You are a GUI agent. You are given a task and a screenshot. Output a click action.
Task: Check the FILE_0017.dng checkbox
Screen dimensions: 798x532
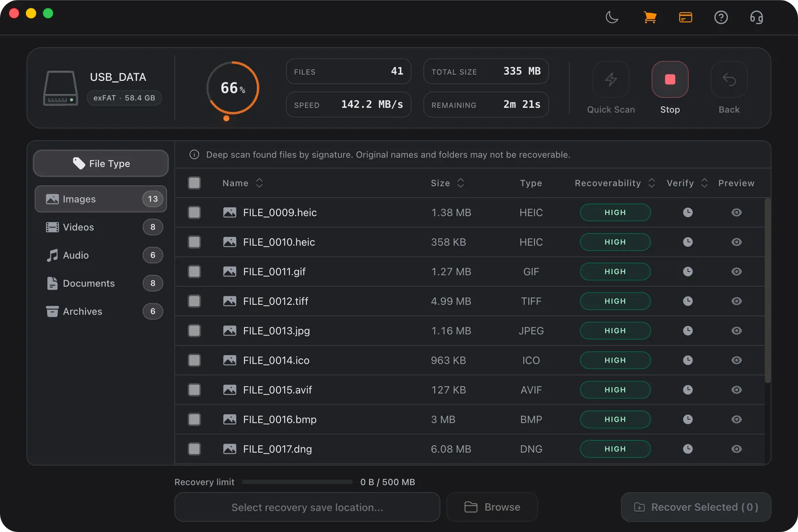[194, 449]
